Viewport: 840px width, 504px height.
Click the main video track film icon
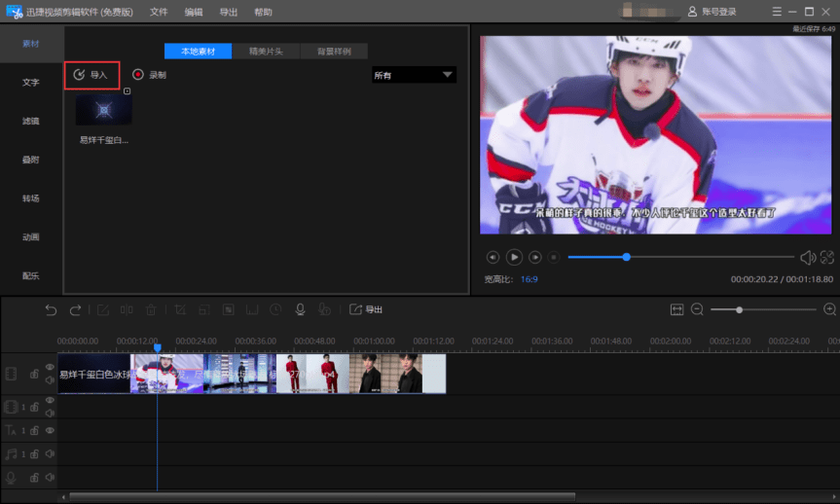point(11,374)
